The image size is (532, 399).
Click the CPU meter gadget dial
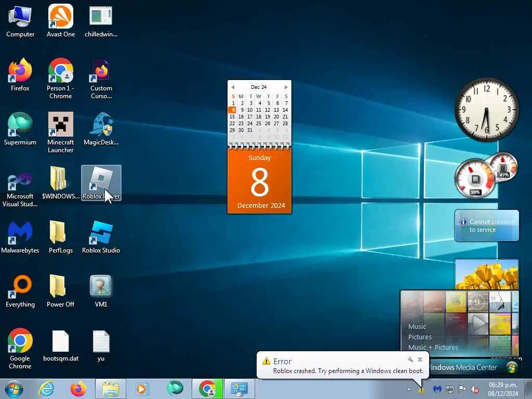pyautogui.click(x=476, y=179)
